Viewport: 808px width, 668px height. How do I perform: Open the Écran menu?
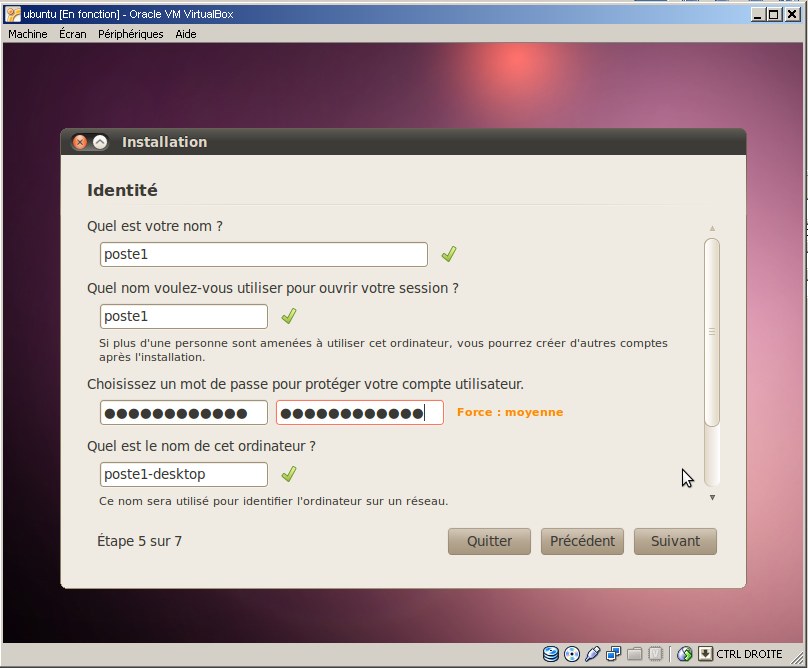pos(72,34)
